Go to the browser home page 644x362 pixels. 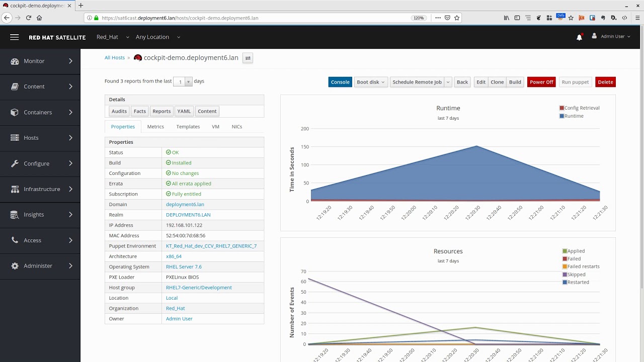(x=39, y=18)
